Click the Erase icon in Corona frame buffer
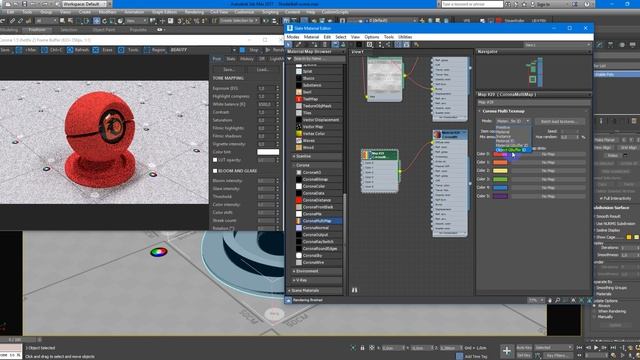The width and height of the screenshot is (640, 360). (96, 50)
